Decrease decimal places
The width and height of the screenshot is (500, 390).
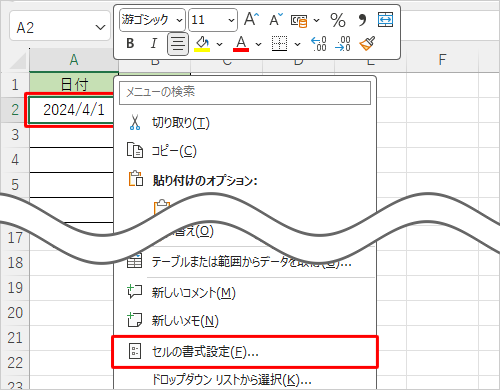[x=343, y=44]
